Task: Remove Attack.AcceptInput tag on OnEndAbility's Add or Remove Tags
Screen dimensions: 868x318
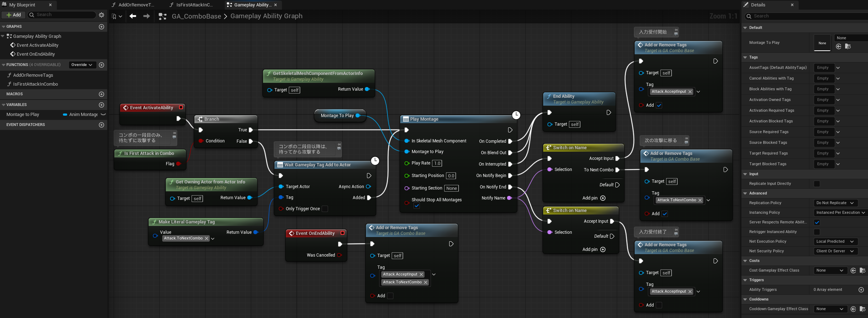Action: pyautogui.click(x=421, y=274)
